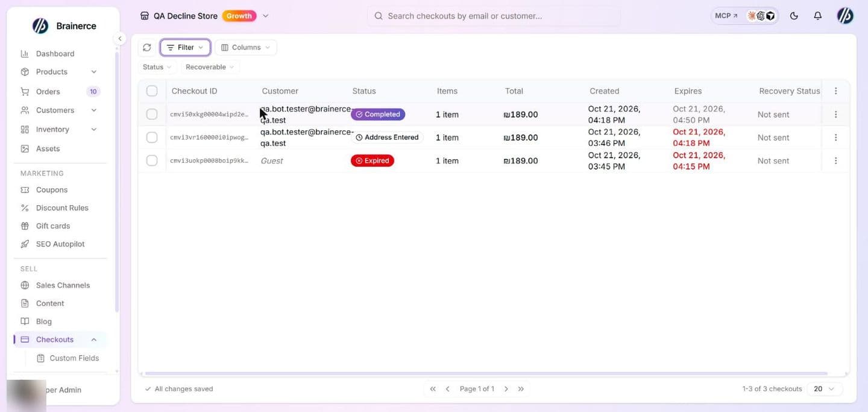This screenshot has height=412, width=868.
Task: Expand the store switcher chevron
Action: tap(266, 16)
